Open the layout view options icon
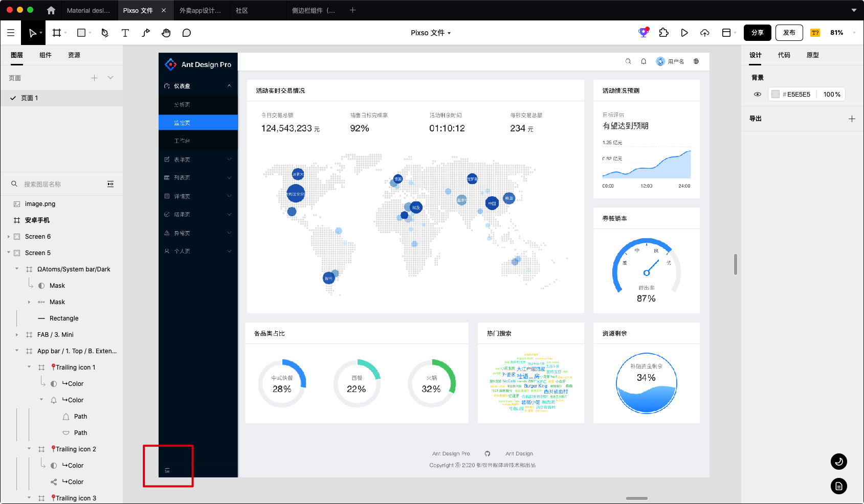Viewport: 864px width, 504px height. click(x=726, y=33)
